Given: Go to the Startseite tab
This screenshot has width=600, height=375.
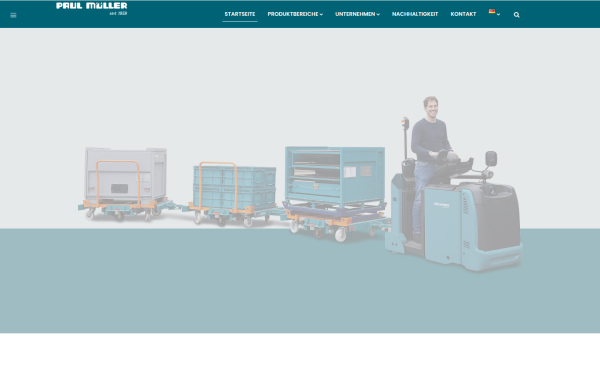Looking at the screenshot, I should (x=240, y=14).
